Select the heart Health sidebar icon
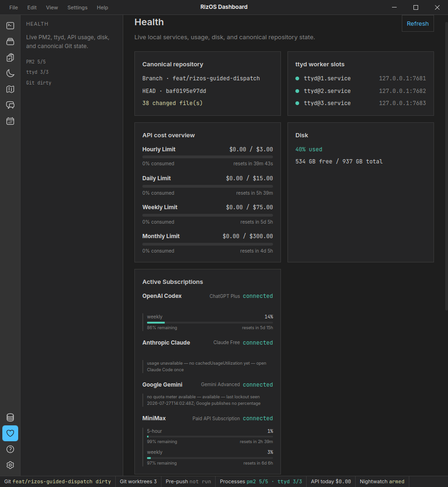 (10, 433)
